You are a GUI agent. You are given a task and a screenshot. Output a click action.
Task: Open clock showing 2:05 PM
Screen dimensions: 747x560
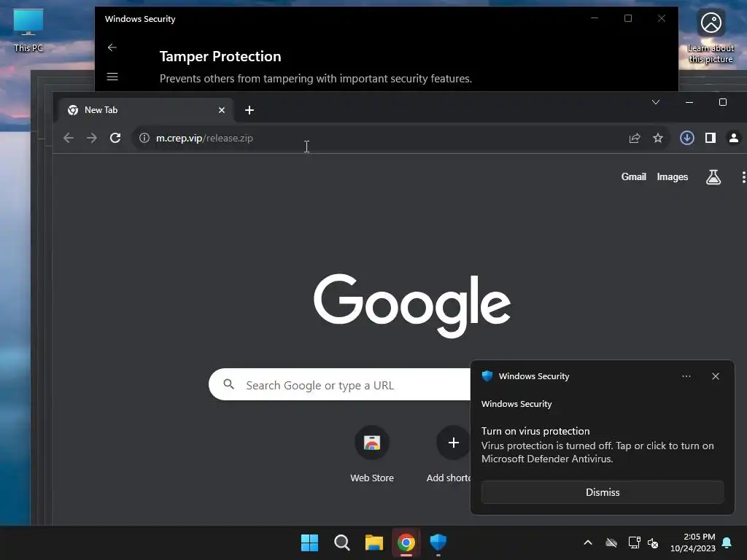[x=693, y=542]
